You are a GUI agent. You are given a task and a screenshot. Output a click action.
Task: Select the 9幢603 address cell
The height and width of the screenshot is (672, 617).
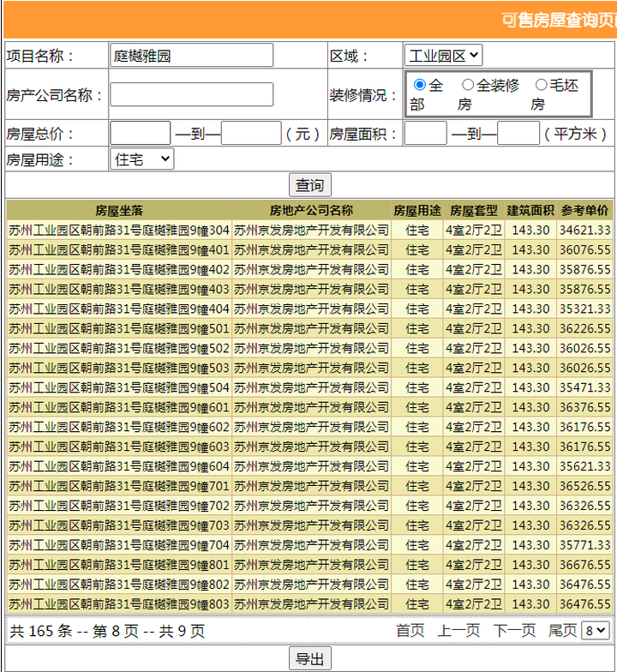(119, 447)
